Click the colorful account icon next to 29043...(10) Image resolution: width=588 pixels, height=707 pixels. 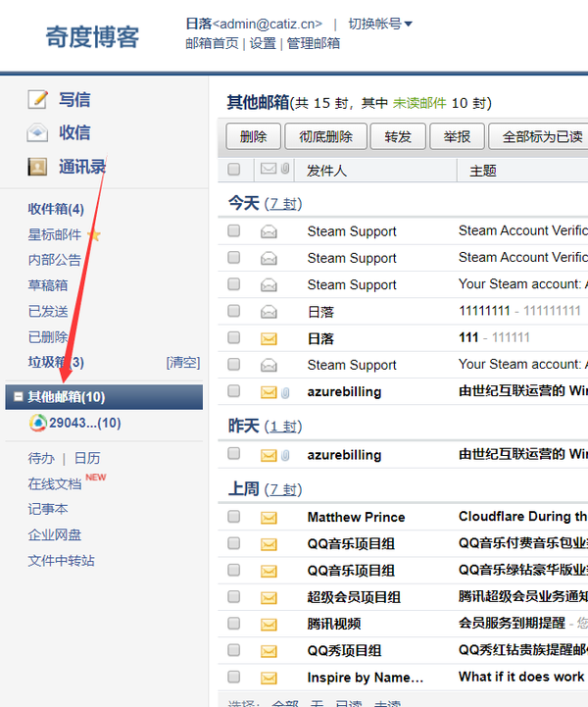[x=37, y=423]
